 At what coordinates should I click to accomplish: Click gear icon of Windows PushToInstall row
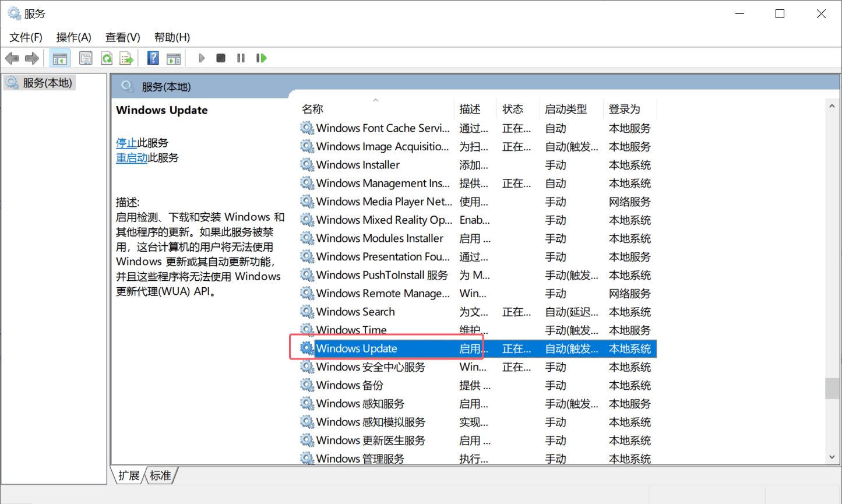coord(307,275)
